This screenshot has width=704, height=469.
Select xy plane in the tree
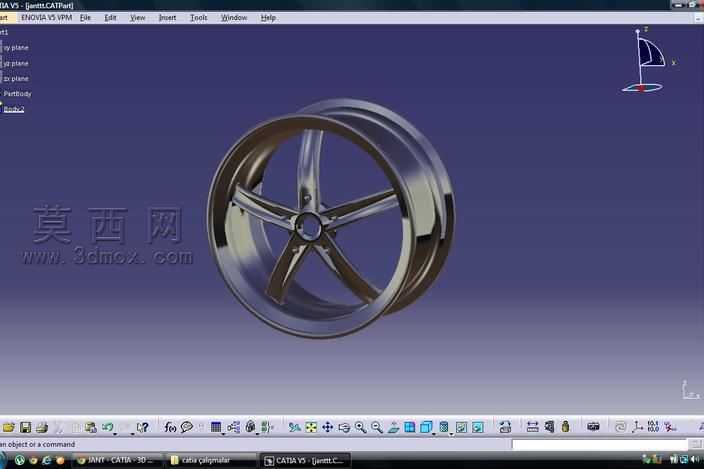[x=16, y=47]
